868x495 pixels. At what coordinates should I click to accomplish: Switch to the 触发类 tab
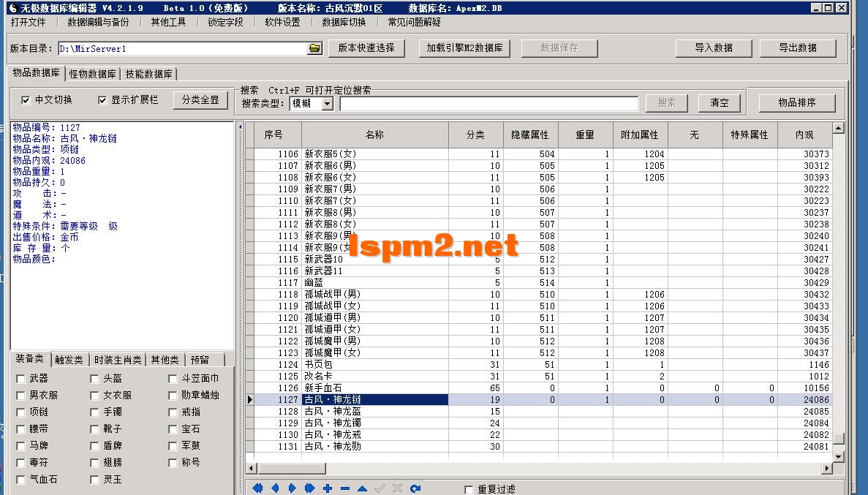69,360
